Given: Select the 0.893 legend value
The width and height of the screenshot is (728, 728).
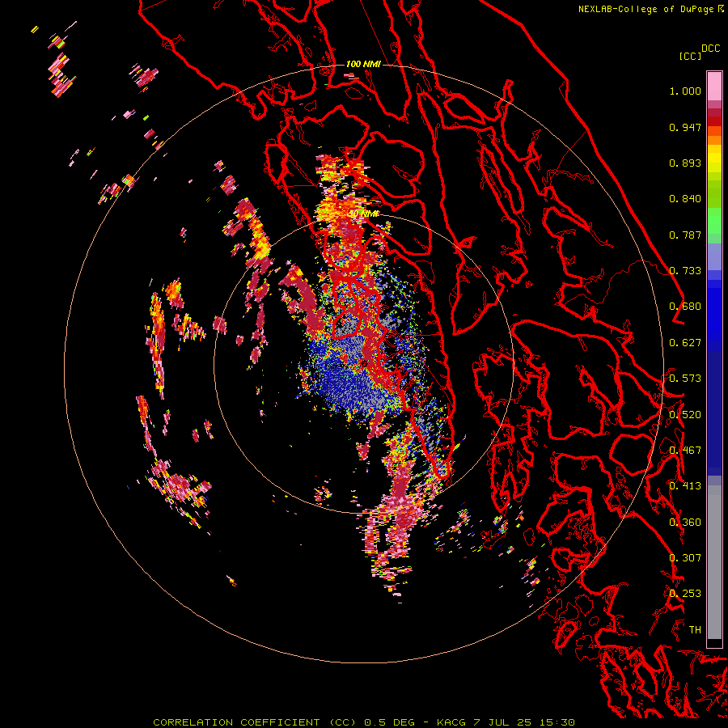Looking at the screenshot, I should [685, 163].
